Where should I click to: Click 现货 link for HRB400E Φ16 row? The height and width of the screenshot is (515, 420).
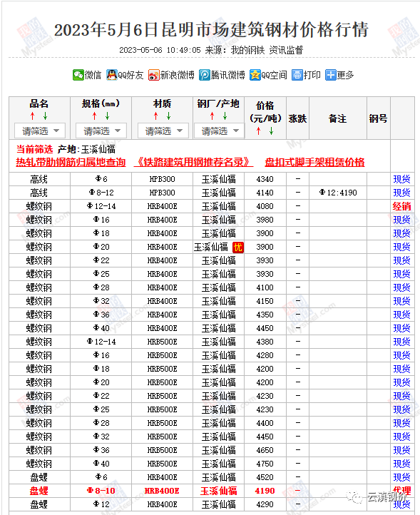(x=402, y=220)
